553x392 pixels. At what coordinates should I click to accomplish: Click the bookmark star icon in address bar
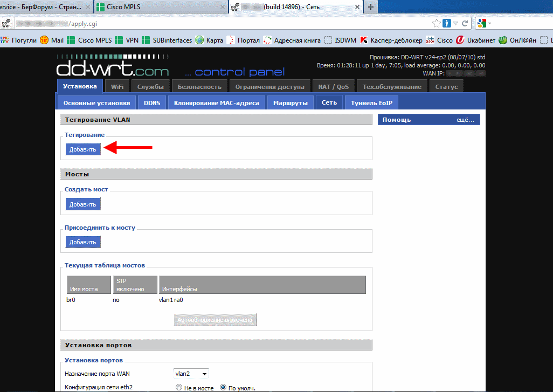coord(437,24)
